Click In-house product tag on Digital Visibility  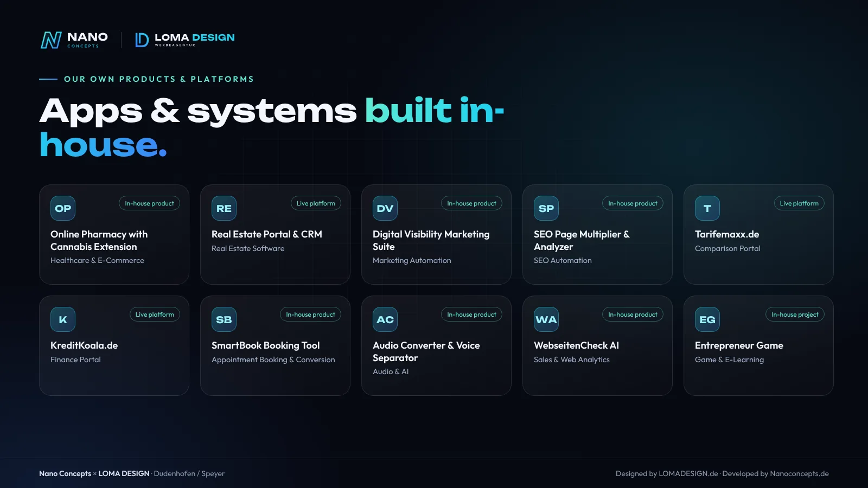[471, 203]
